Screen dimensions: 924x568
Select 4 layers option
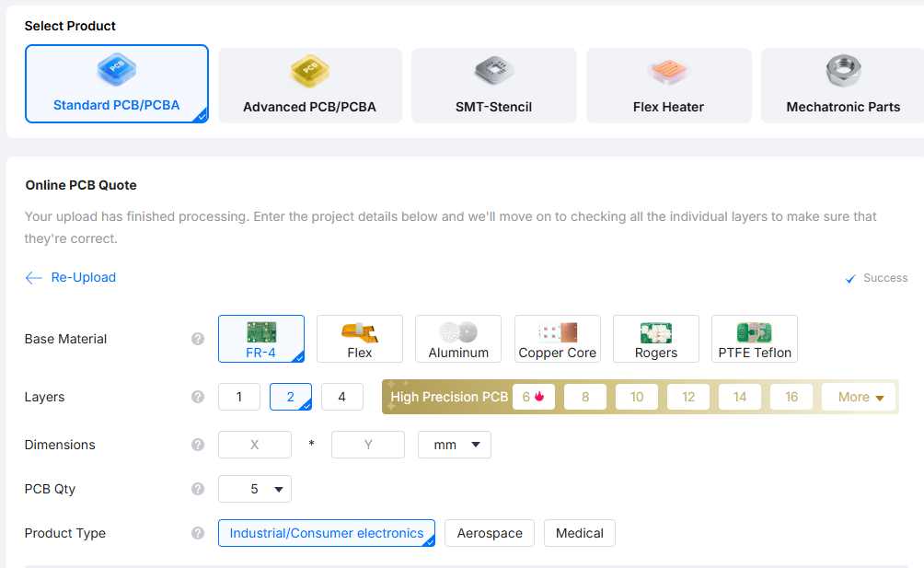click(342, 398)
